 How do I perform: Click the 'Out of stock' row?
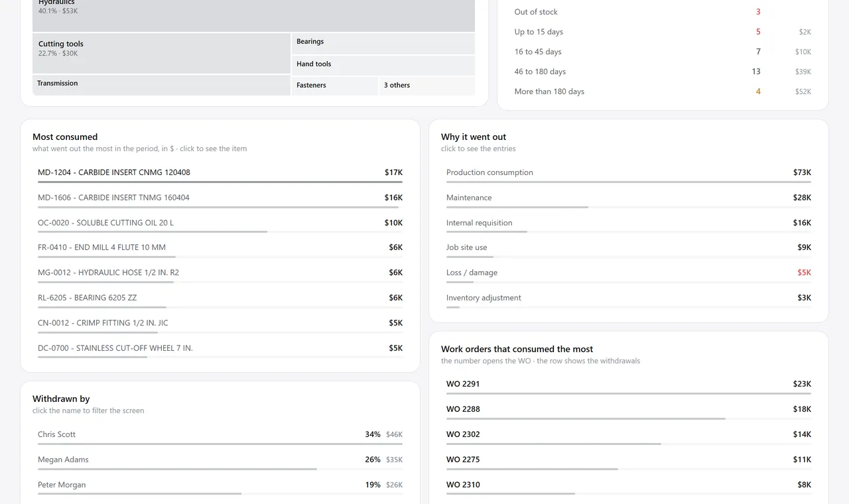[x=663, y=12]
